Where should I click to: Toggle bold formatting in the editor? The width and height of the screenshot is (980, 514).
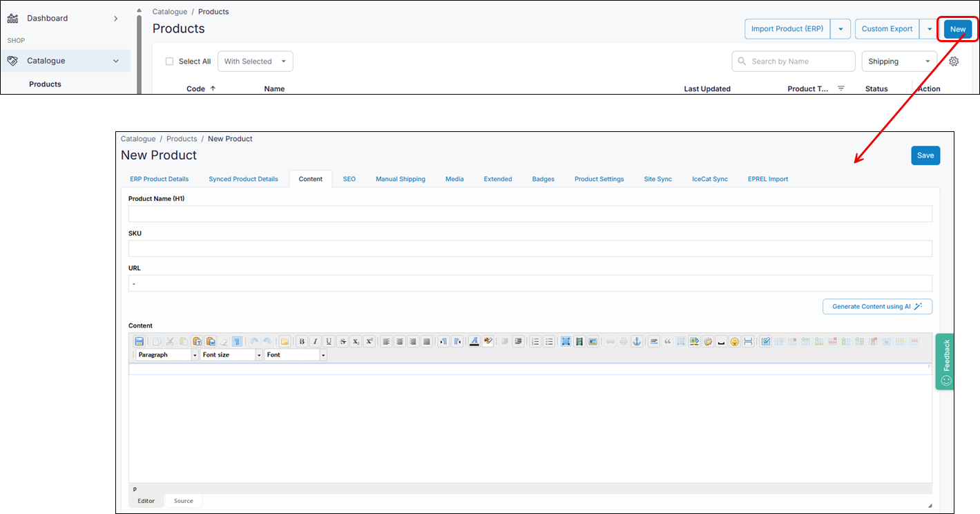[302, 341]
